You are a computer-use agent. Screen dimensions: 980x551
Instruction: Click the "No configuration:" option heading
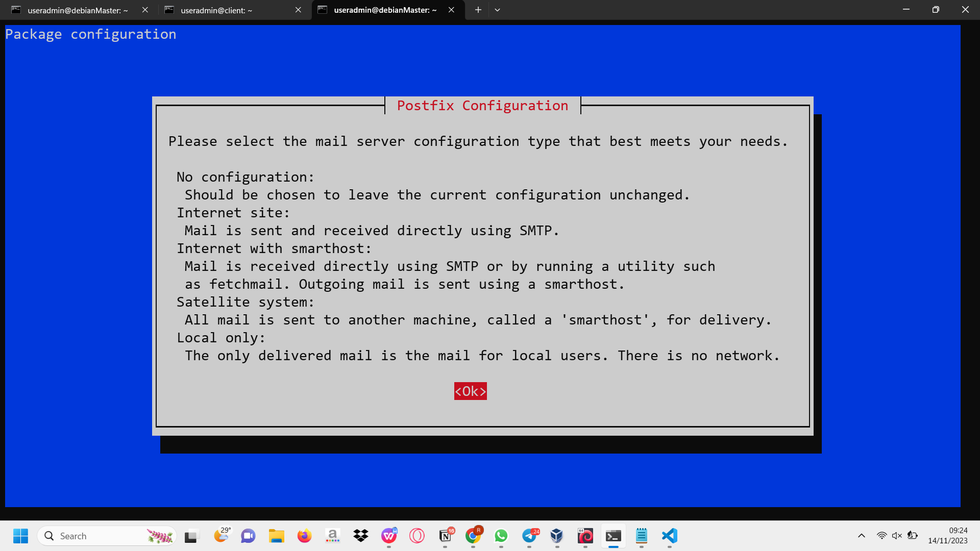point(246,177)
